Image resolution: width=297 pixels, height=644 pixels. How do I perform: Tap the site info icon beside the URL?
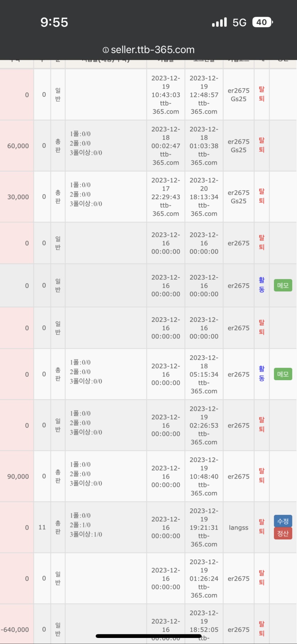tap(106, 50)
